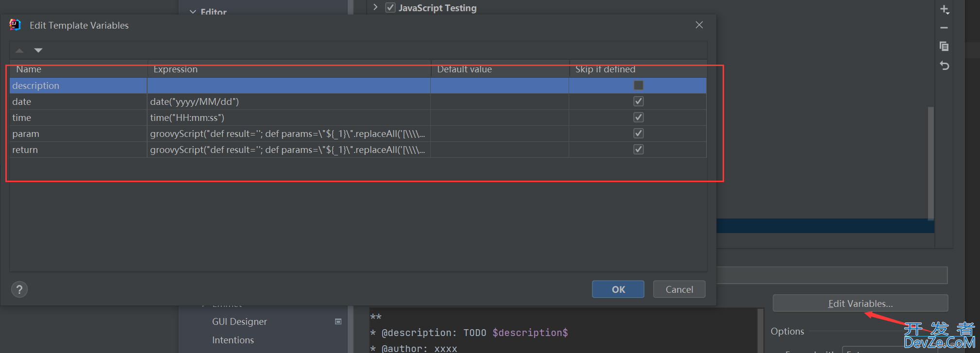Click the Expression column header

289,69
